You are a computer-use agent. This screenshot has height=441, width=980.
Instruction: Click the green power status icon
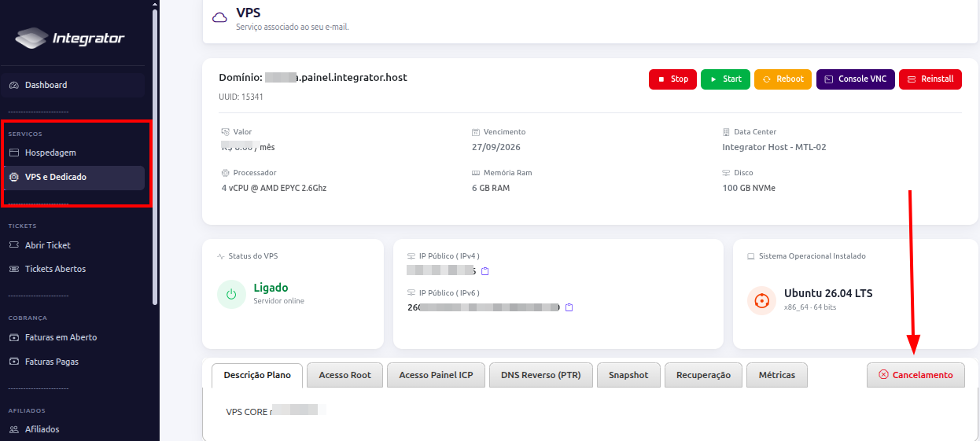pyautogui.click(x=231, y=295)
